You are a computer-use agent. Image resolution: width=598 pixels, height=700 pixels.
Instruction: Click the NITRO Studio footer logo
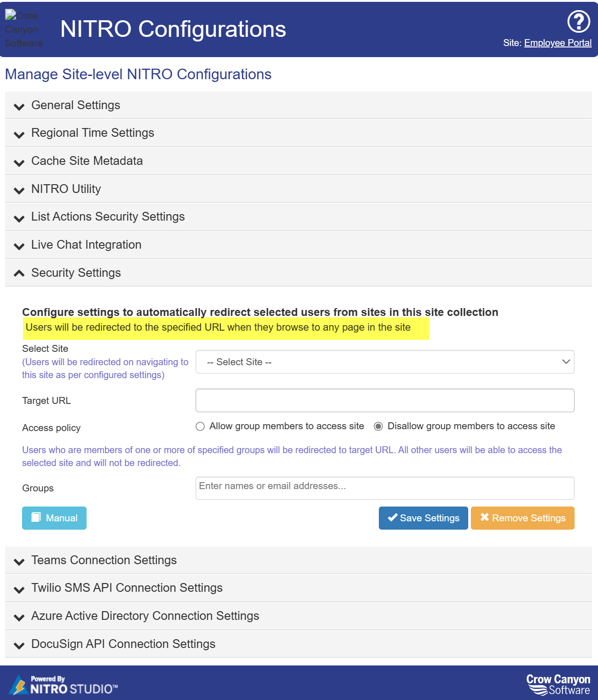[x=64, y=685]
